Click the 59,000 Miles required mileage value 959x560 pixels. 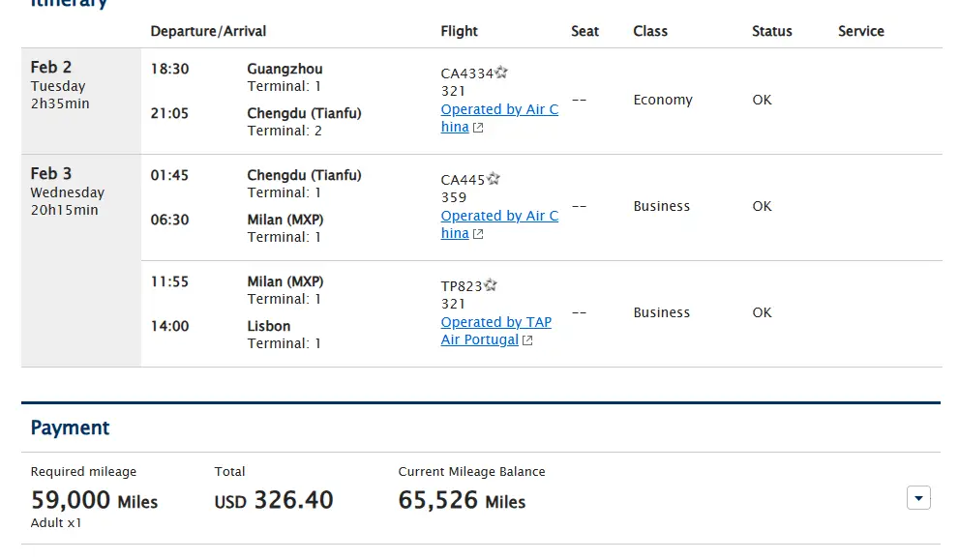pos(94,500)
